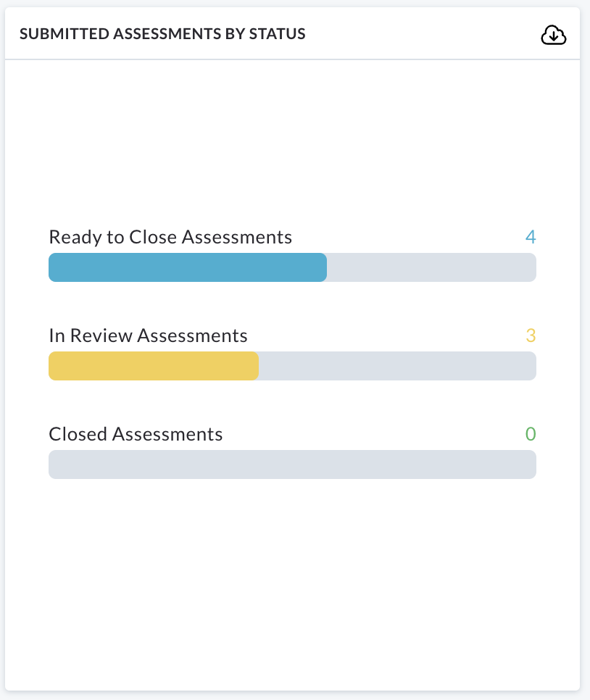This screenshot has width=590, height=700.
Task: Click the right end of the yellow bar fill
Action: point(255,366)
